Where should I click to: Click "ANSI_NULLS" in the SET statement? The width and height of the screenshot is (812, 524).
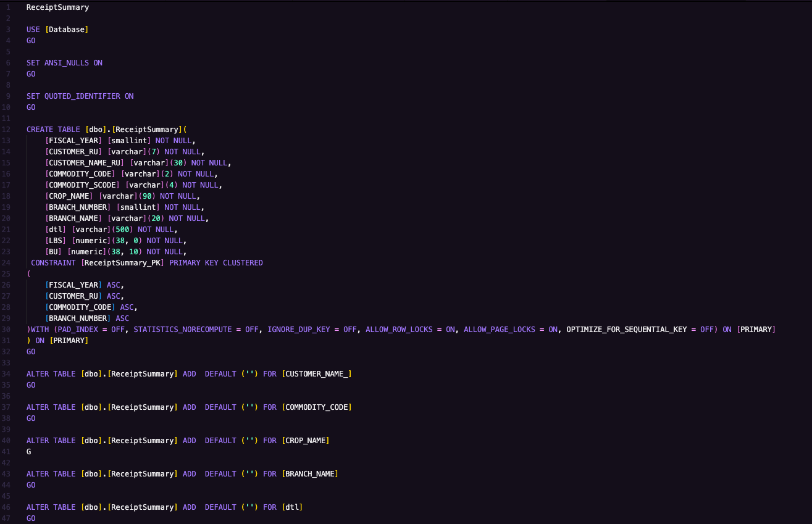[67, 63]
